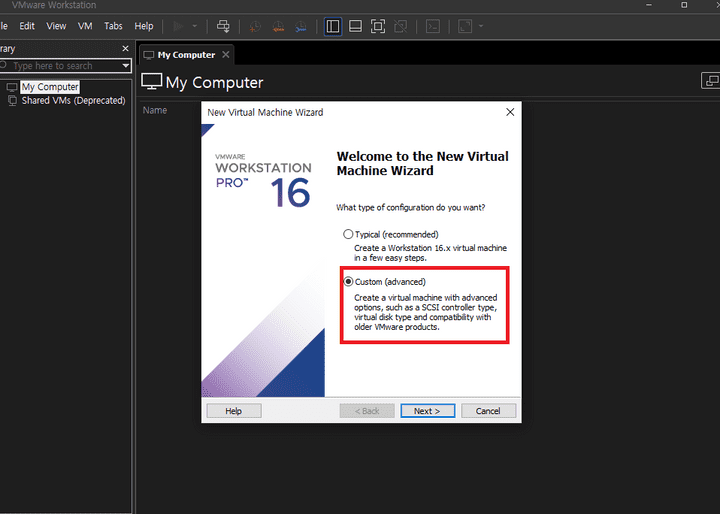Screen dimensions: 720x514
Task: Minimize the VMware Workstation window
Action: pyautogui.click(x=649, y=5)
